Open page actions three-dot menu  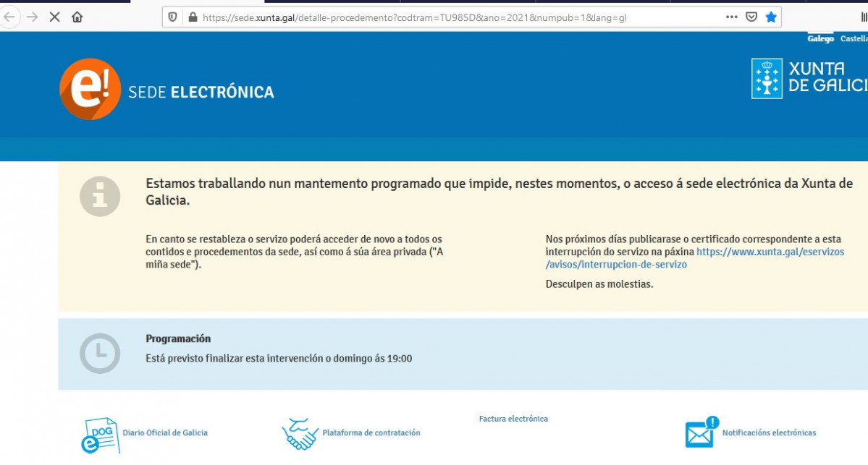(732, 17)
